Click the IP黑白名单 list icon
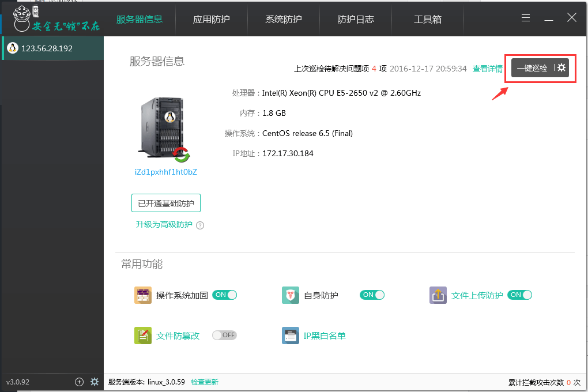 [x=291, y=335]
